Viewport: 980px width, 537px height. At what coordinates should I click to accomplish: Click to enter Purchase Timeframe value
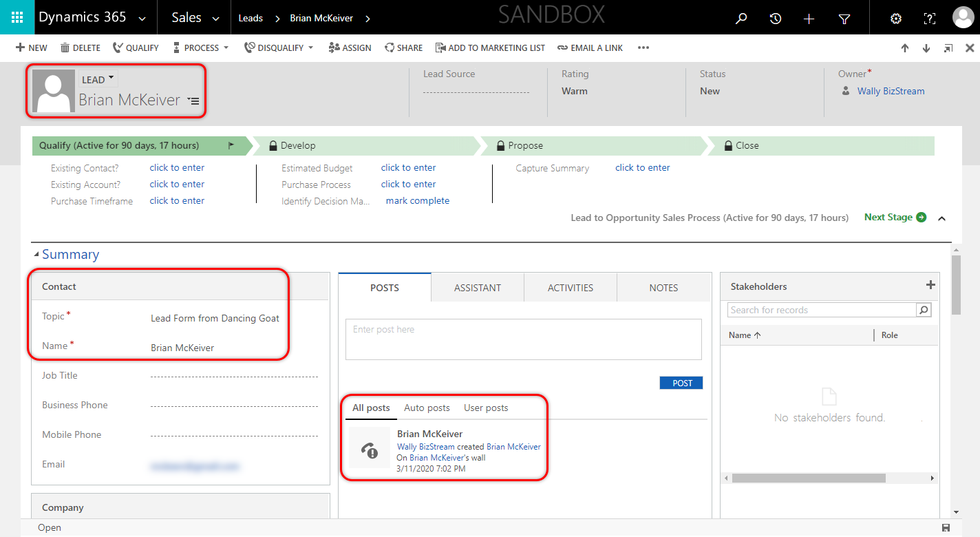pos(177,200)
